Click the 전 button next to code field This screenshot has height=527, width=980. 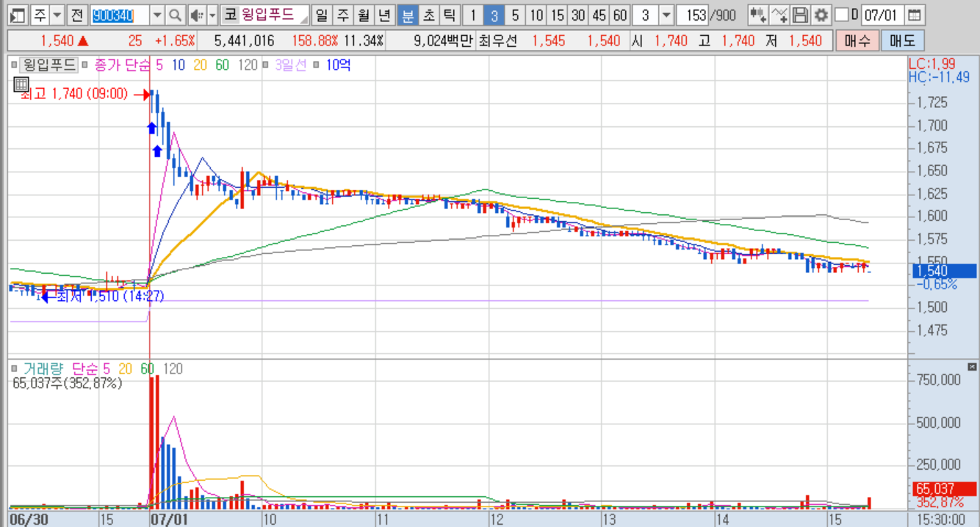pos(76,15)
